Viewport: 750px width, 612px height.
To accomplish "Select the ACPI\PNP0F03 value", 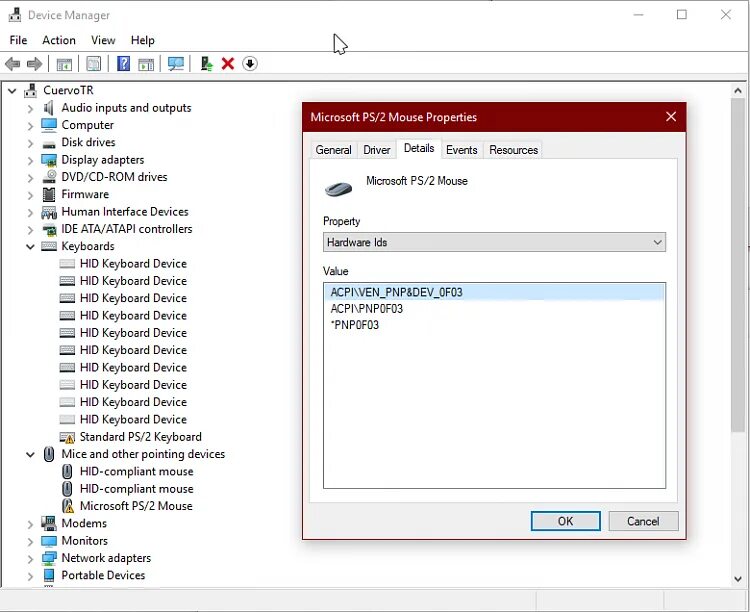I will tap(367, 309).
